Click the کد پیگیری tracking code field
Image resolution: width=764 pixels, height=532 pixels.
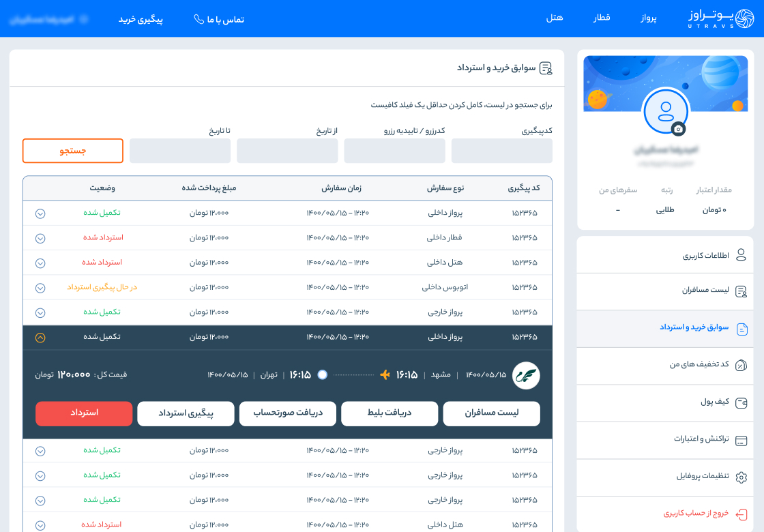[x=501, y=151]
